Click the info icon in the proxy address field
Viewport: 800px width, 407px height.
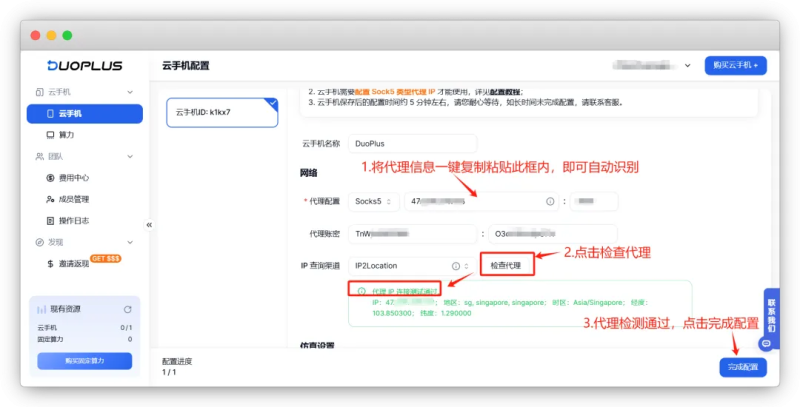(x=549, y=202)
